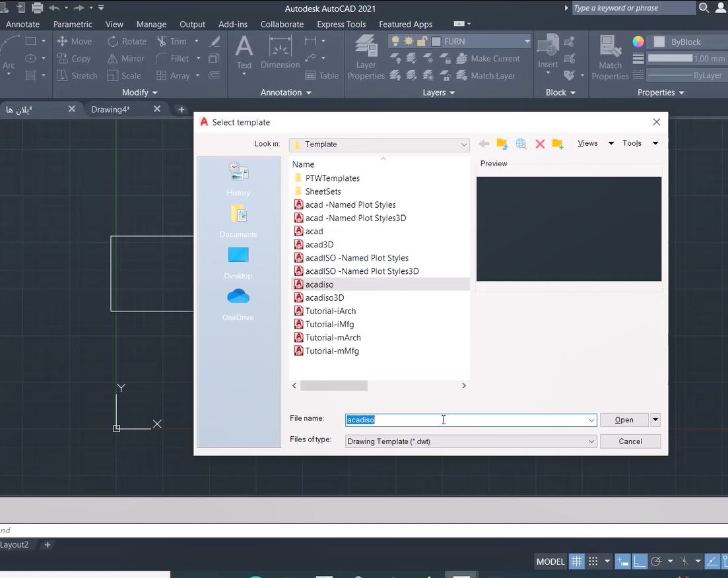Viewport: 728px width, 578px height.
Task: Select Match Properties tool
Action: tap(610, 57)
